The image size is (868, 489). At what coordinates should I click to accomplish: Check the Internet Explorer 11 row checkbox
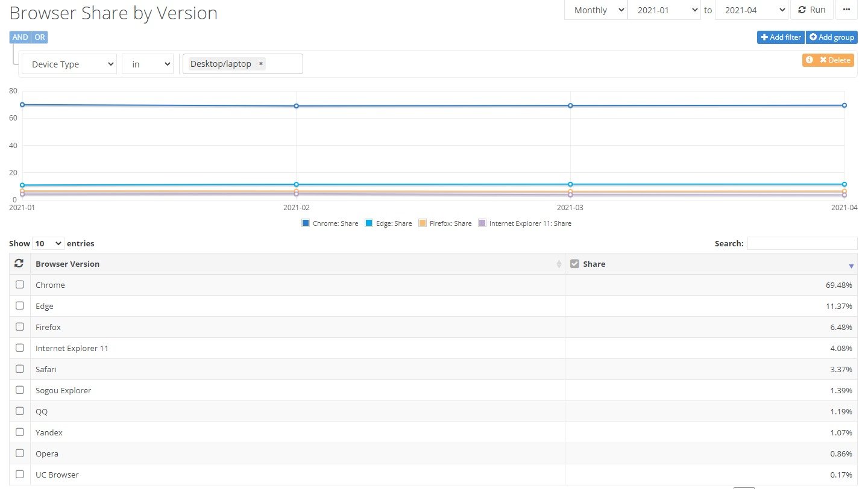click(x=20, y=347)
